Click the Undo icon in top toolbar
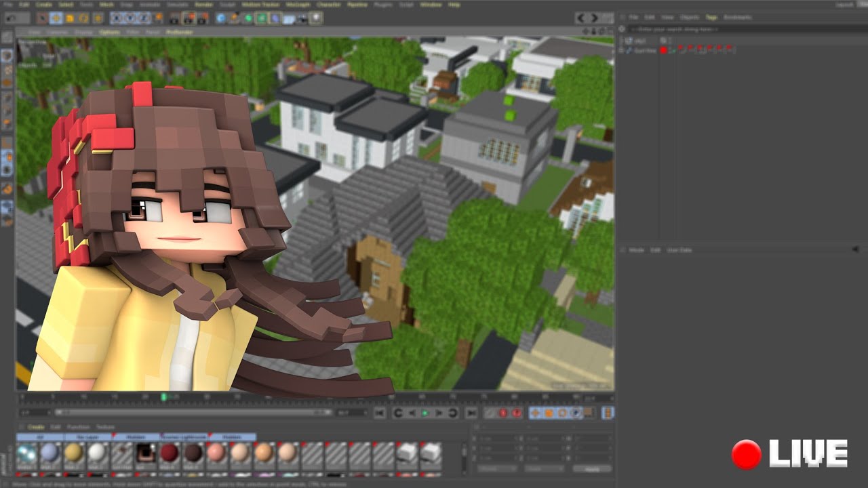Screen dimensions: 868x488 tap(12, 18)
